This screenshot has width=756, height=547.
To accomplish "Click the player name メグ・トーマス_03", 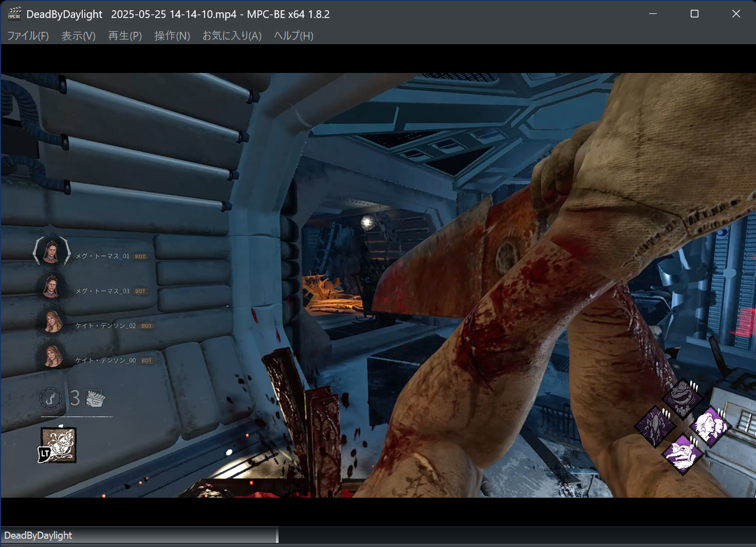I will click(x=103, y=291).
